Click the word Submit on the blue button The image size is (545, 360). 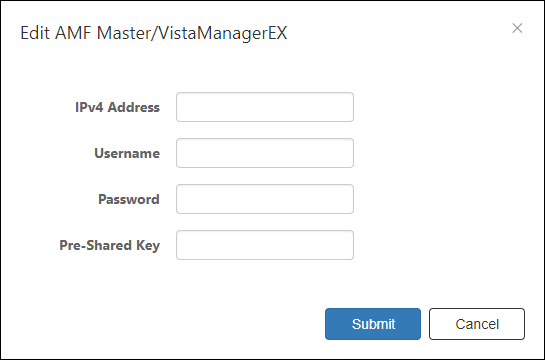(373, 324)
